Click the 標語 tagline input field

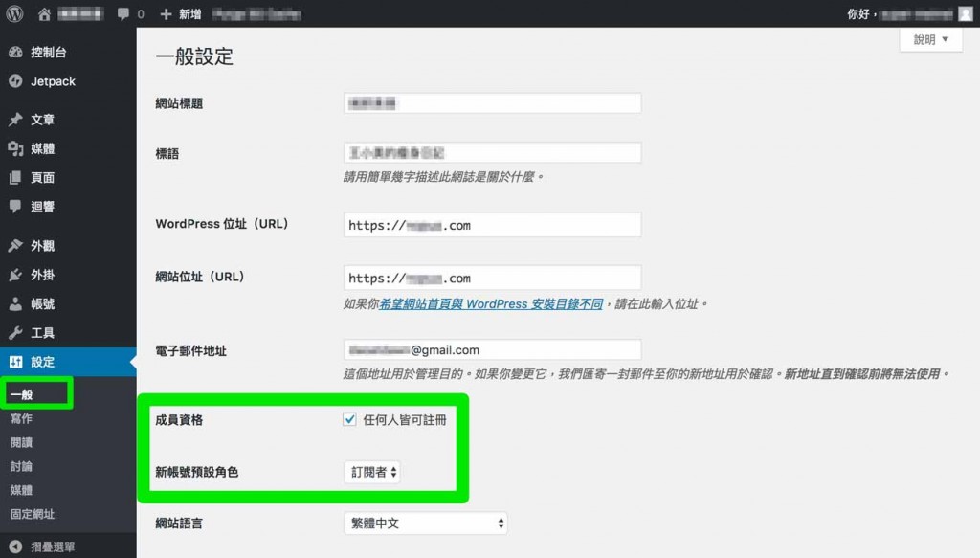tap(493, 152)
